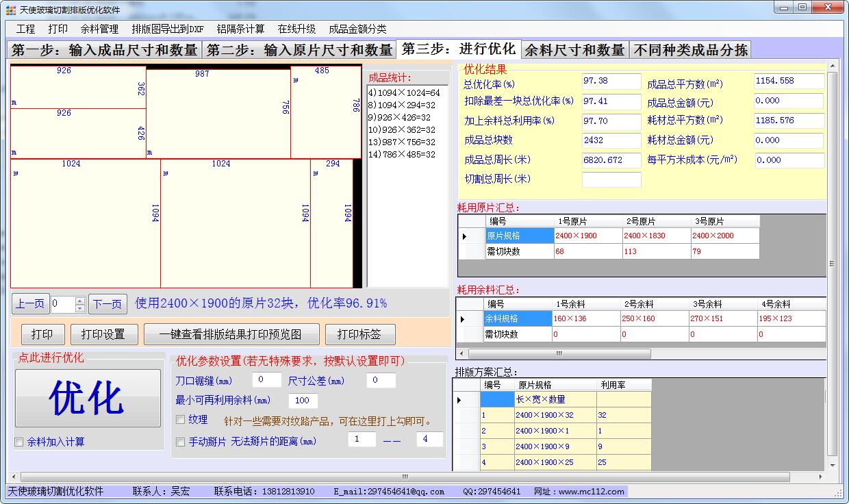Open 打印设置 button
This screenshot has height=504, width=849.
[103, 334]
